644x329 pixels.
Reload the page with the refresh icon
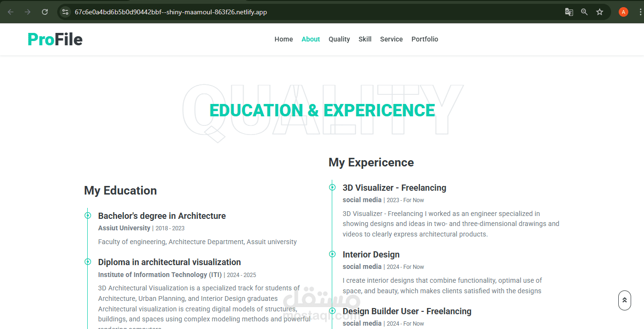[45, 12]
